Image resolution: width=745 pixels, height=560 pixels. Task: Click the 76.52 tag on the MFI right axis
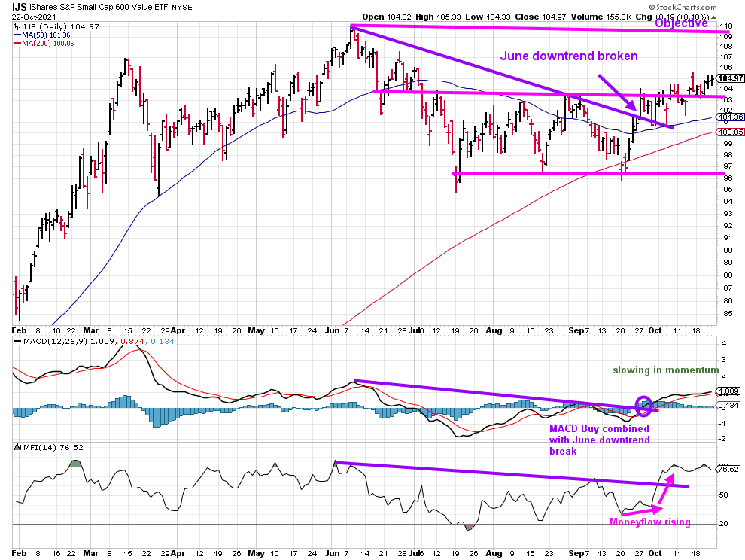729,469
